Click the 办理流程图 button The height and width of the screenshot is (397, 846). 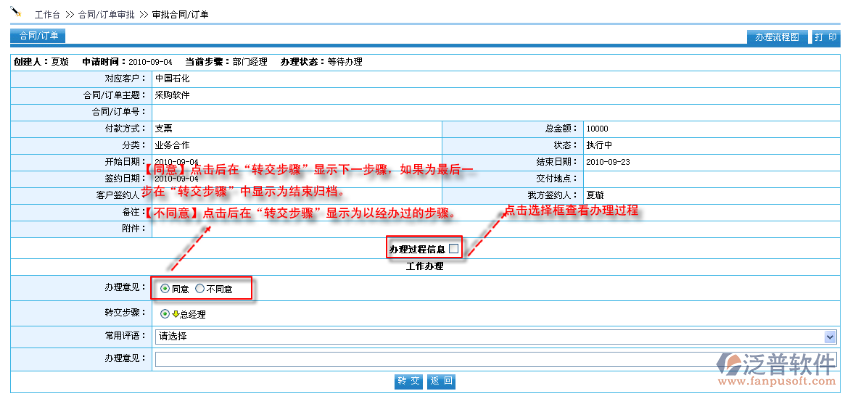coord(777,37)
